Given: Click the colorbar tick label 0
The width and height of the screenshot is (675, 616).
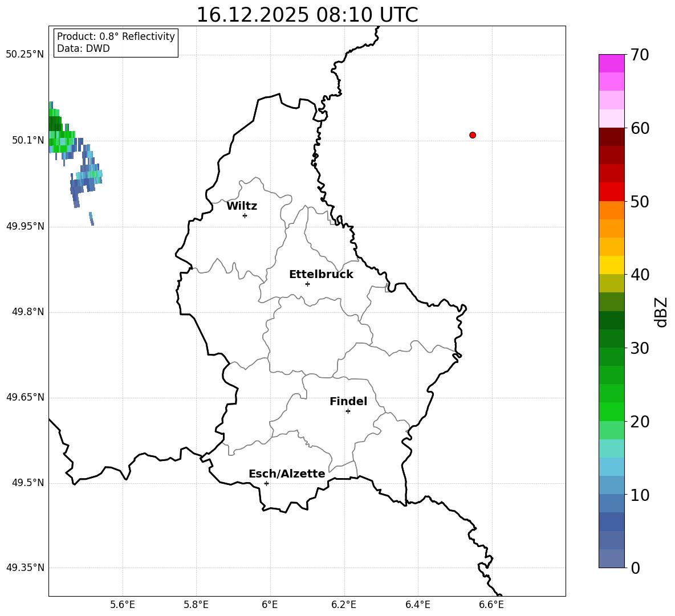Looking at the screenshot, I should tap(635, 568).
